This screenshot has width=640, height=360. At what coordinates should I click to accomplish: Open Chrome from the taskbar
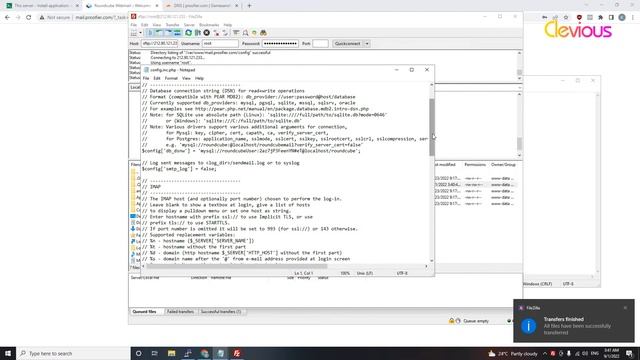pyautogui.click(x=204, y=353)
